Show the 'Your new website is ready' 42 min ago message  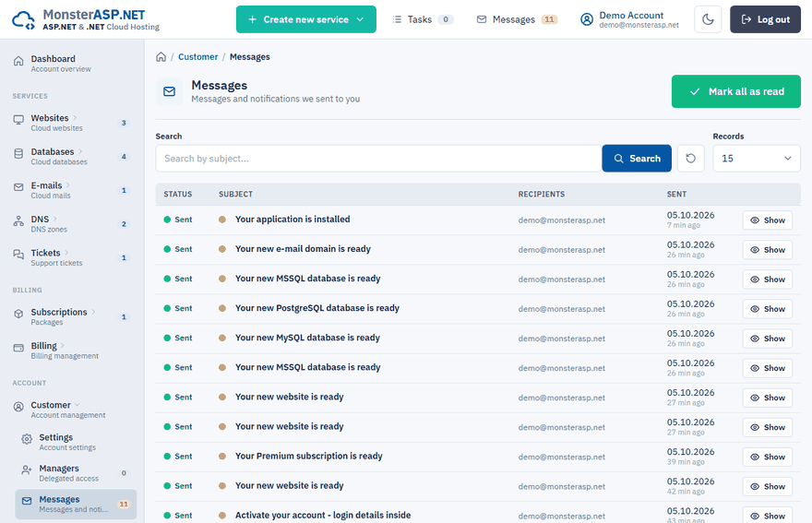click(768, 487)
